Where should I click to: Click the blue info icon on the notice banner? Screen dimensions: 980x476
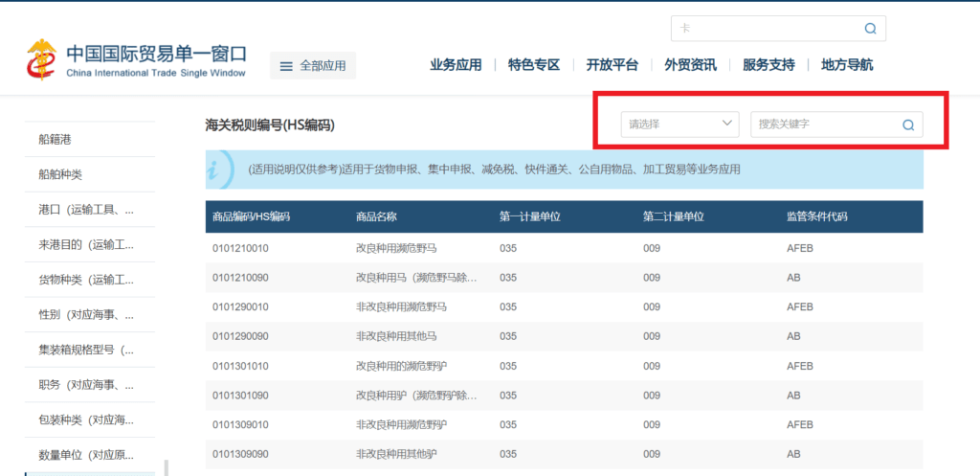(x=220, y=169)
